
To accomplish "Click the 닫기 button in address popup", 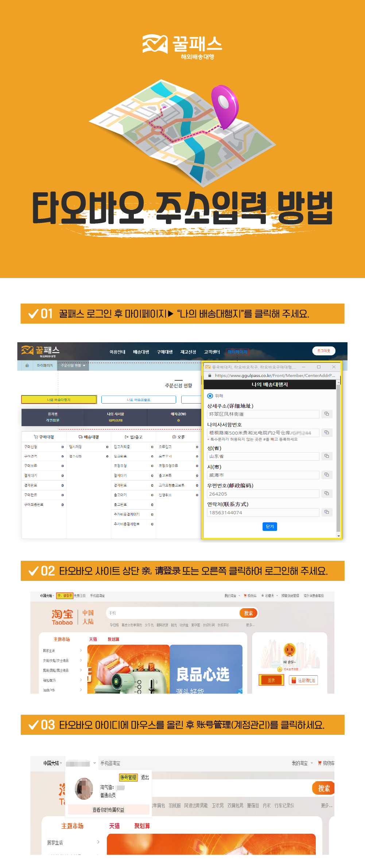I will [270, 526].
